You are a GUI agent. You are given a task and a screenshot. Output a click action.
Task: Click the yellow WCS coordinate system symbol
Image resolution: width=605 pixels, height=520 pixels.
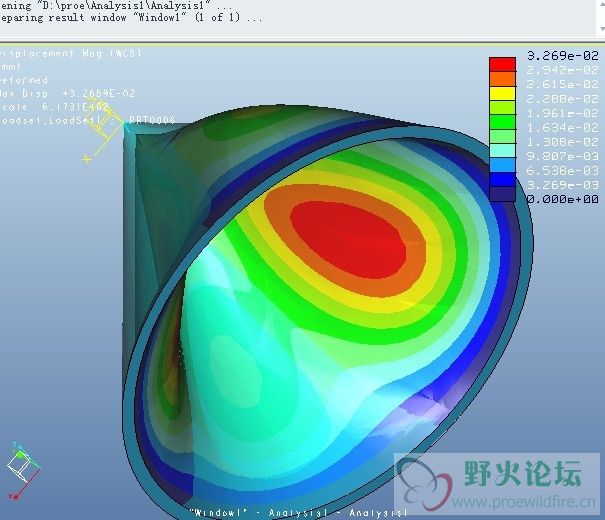103,131
